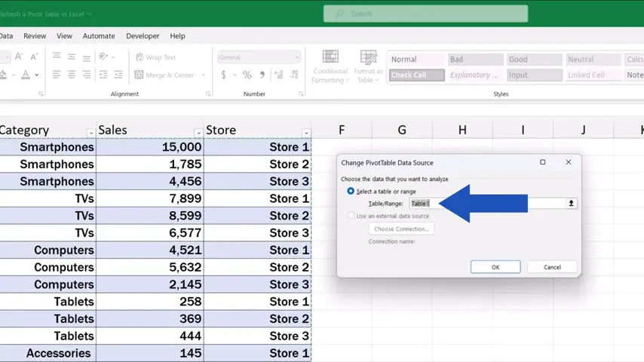Viewport: 644px width, 362px height.
Task: Open the Sales column filter dropdown
Action: (198, 133)
